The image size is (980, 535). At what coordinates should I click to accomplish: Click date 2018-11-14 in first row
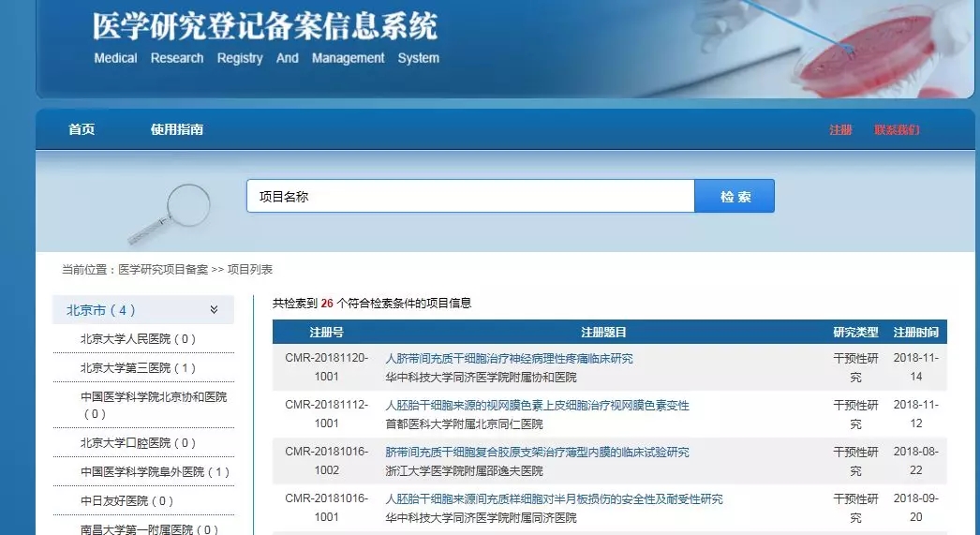coord(915,367)
